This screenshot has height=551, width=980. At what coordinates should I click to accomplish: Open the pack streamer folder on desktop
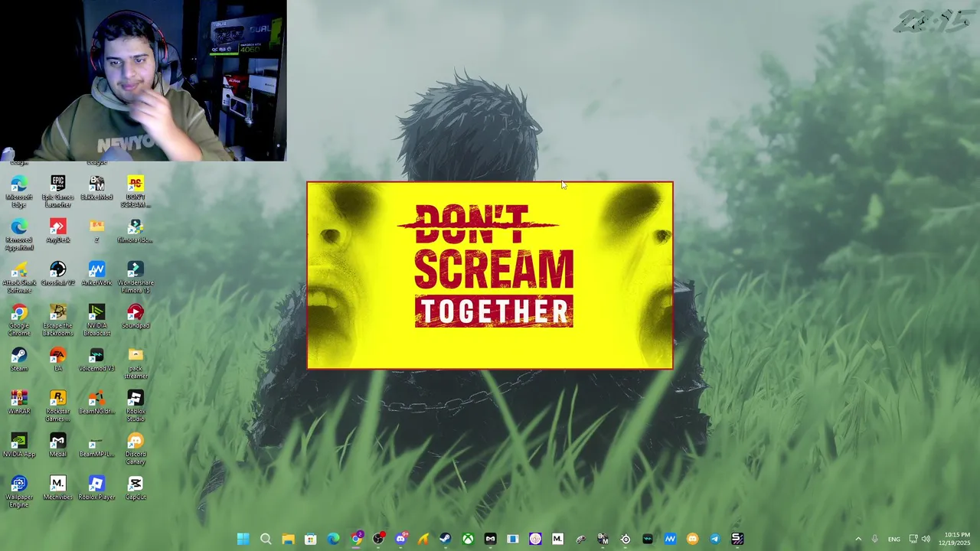(x=136, y=363)
